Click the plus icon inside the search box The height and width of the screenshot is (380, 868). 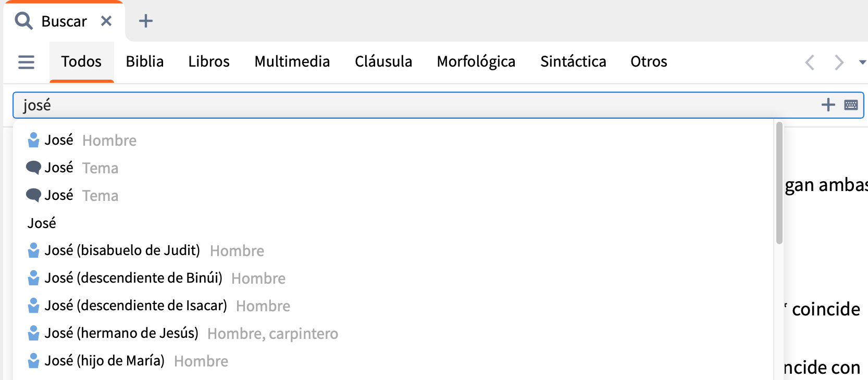tap(828, 105)
